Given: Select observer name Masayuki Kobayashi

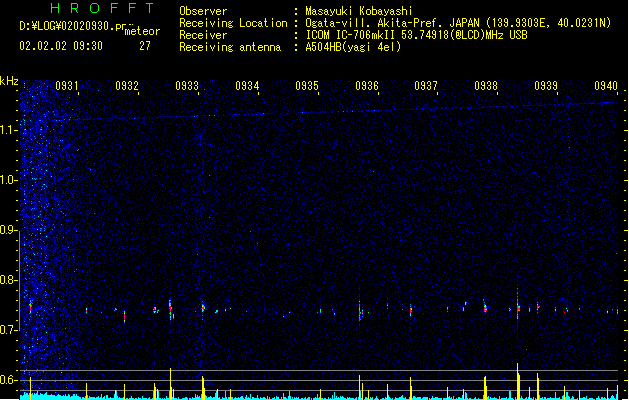Looking at the screenshot, I should 359,11.
